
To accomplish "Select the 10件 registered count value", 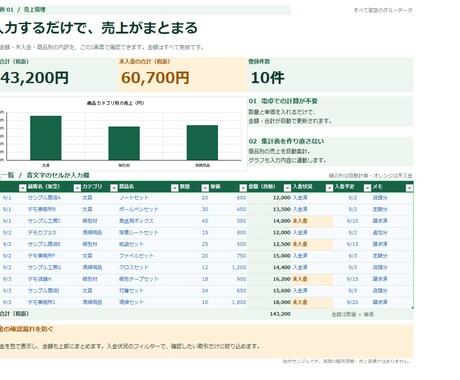I will tap(267, 78).
